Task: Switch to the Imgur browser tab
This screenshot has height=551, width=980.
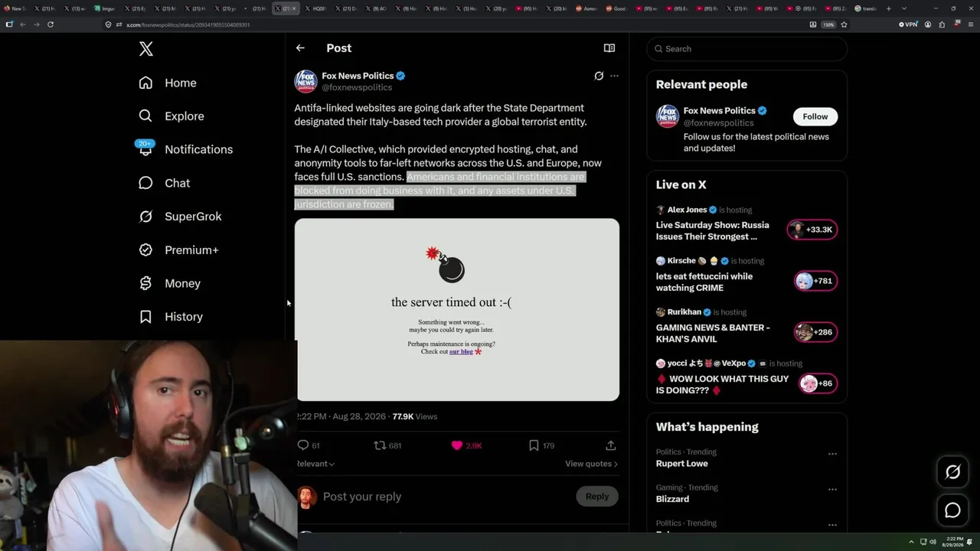Action: [105, 8]
